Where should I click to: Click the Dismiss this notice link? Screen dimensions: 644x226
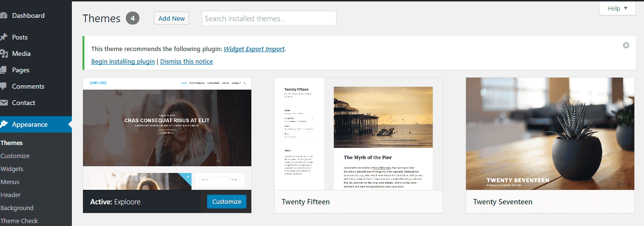(x=186, y=61)
